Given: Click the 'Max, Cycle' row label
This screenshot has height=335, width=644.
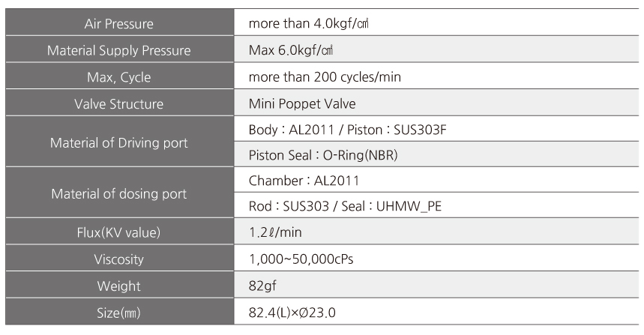Looking at the screenshot, I should [118, 77].
